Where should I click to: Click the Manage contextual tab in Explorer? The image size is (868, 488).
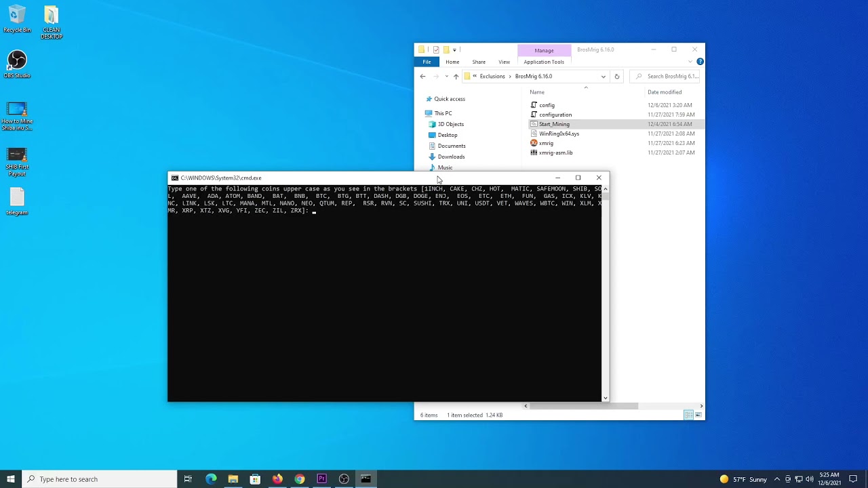pos(544,50)
